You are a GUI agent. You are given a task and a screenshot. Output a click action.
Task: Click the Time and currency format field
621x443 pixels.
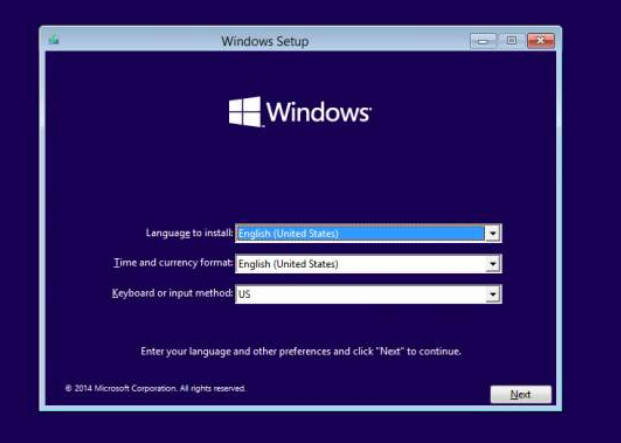[368, 264]
